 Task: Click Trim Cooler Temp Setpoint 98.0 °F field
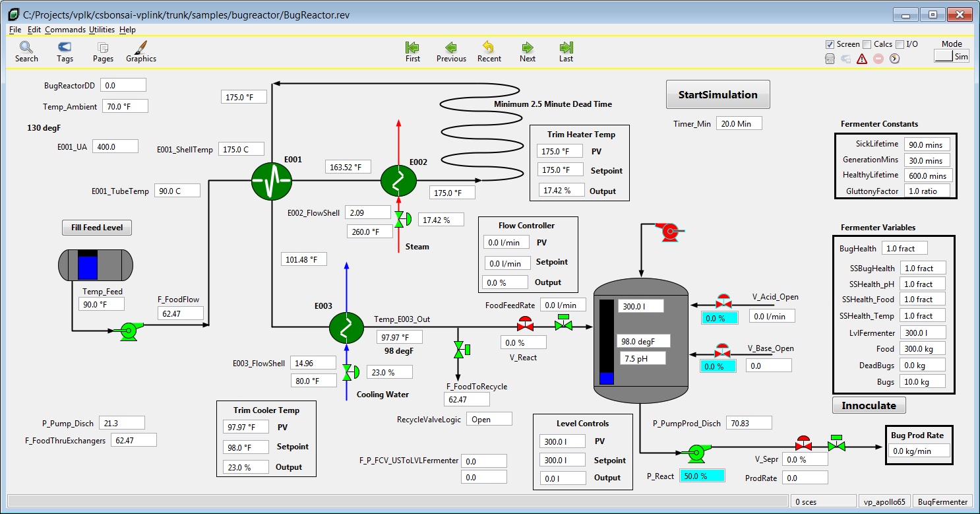[245, 447]
